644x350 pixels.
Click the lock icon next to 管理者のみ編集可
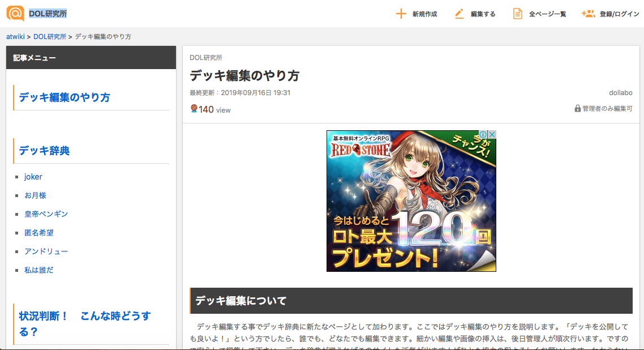577,108
